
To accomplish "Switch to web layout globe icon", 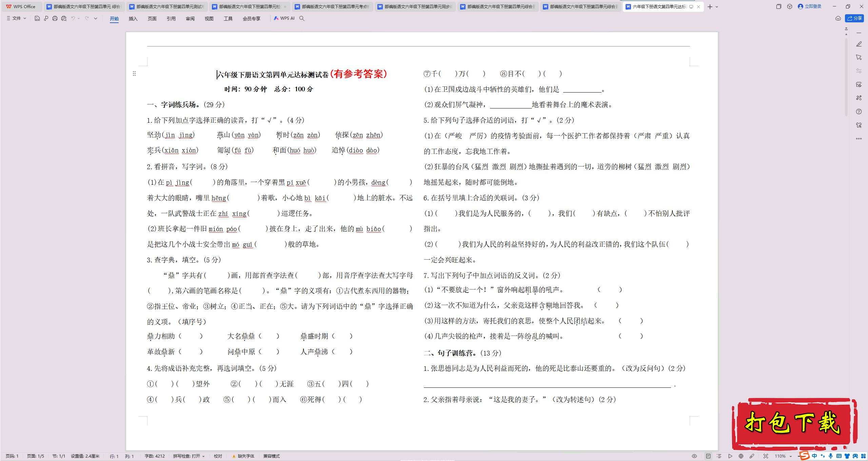I will 741,456.
